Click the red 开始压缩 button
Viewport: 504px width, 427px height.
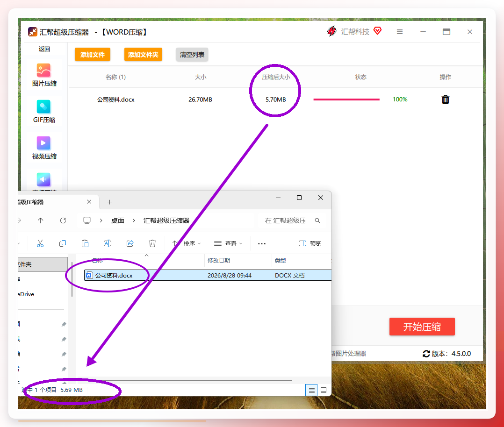(x=422, y=327)
